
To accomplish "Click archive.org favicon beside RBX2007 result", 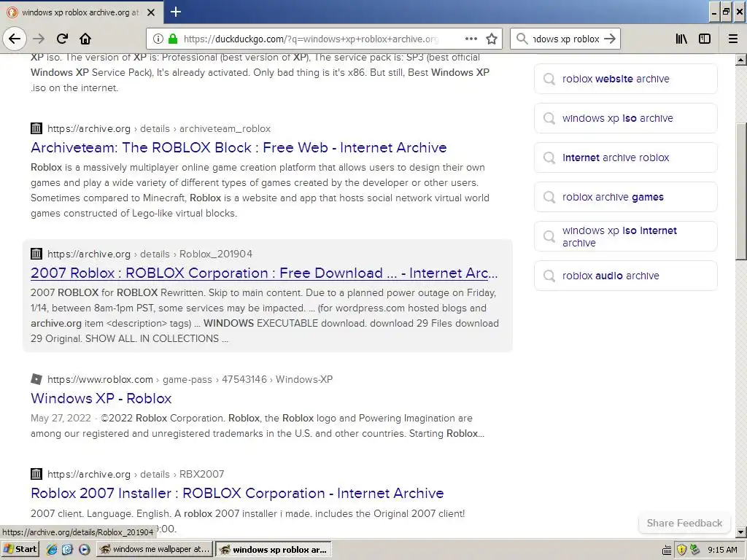I will pos(36,474).
